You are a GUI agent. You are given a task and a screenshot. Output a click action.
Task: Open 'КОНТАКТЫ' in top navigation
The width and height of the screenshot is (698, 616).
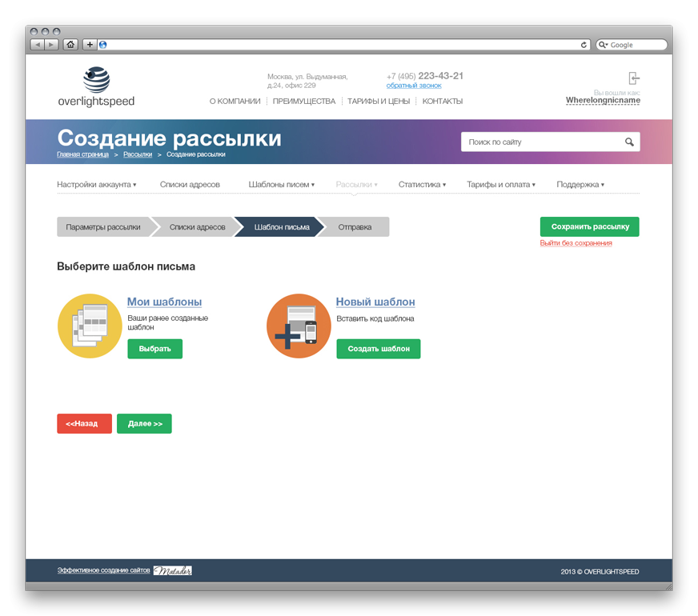[x=443, y=102]
